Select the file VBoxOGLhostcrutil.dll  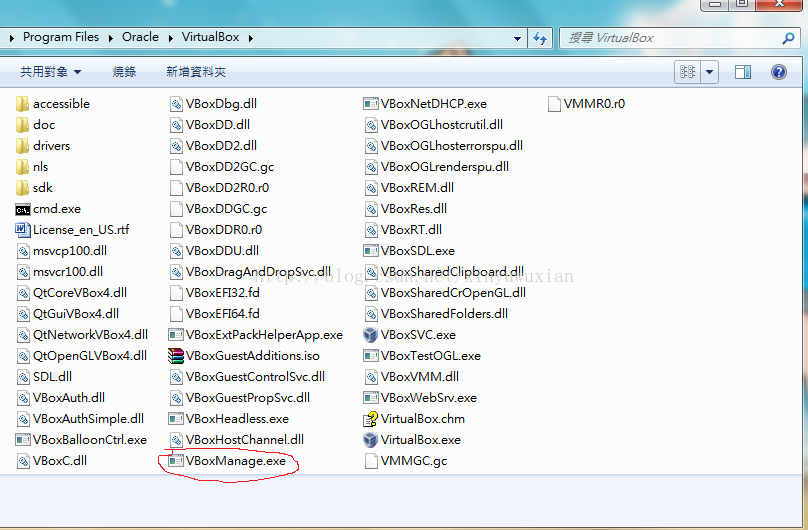[x=434, y=125]
